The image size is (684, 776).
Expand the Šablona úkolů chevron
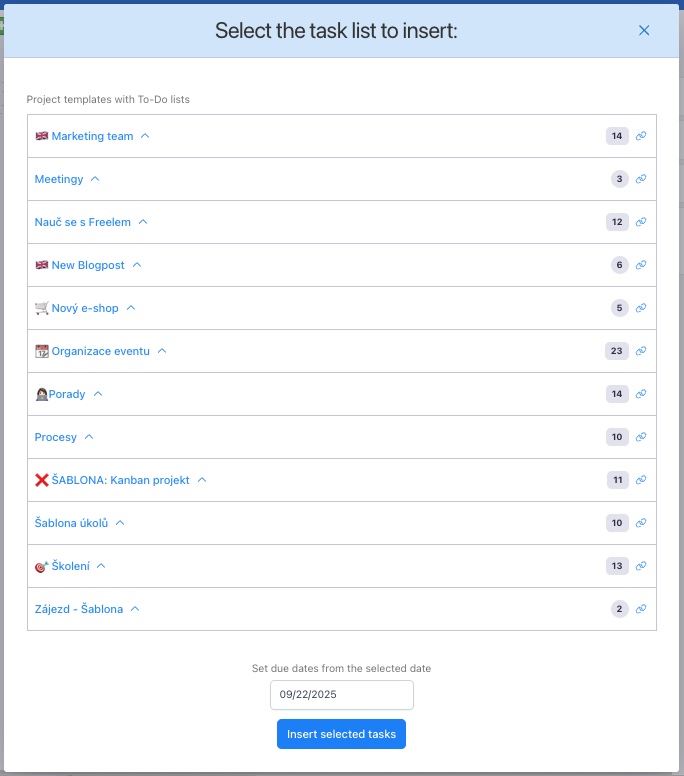point(120,523)
